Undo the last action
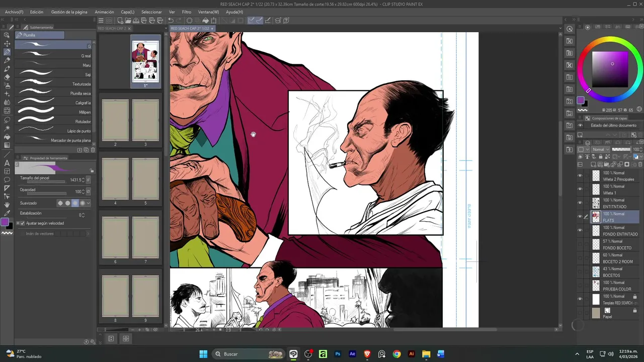The width and height of the screenshot is (644, 362). pos(171,21)
